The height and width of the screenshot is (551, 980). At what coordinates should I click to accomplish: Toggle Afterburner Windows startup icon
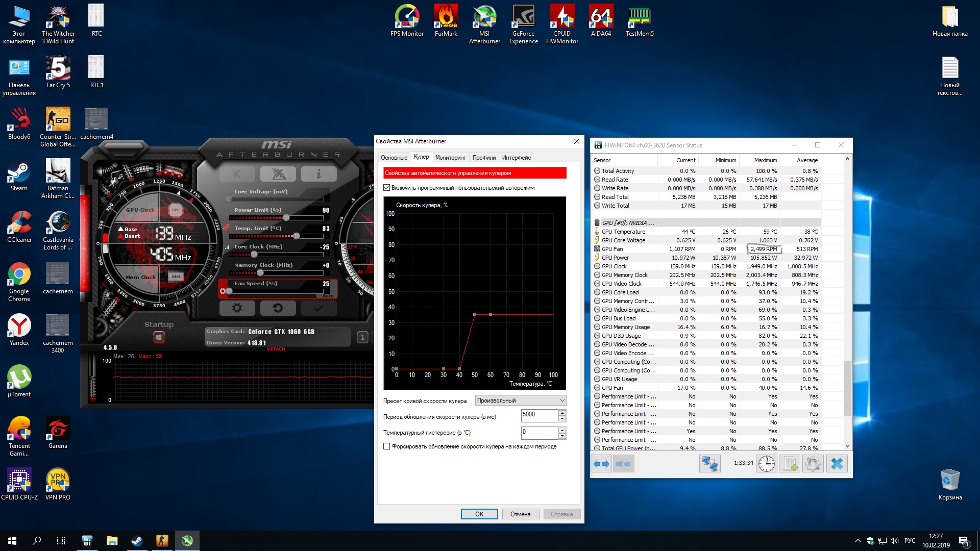click(x=159, y=337)
